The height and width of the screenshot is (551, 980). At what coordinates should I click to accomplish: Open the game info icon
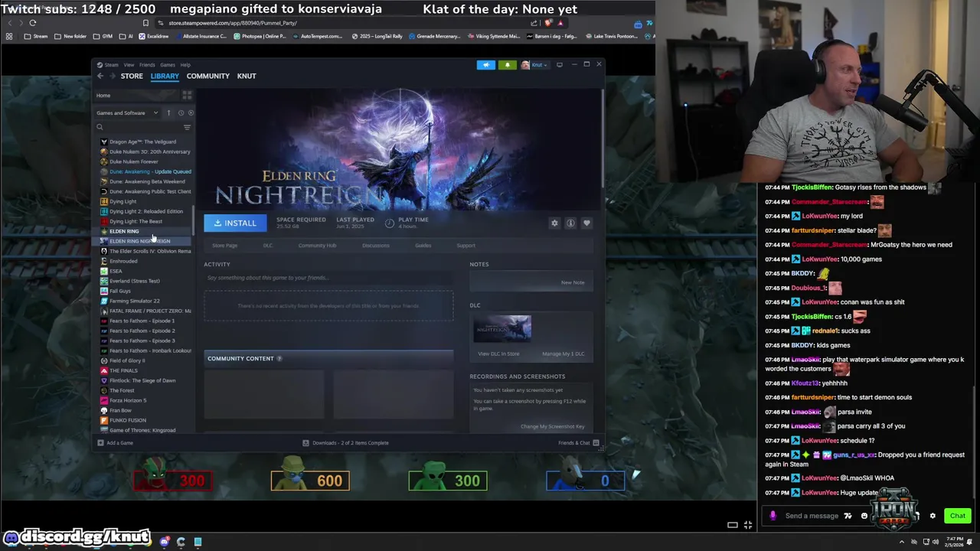(x=570, y=223)
